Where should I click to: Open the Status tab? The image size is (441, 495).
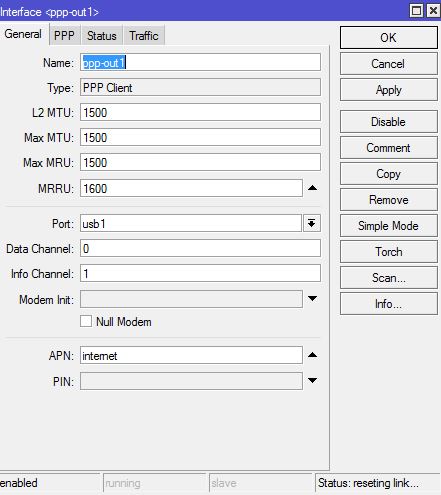(102, 35)
